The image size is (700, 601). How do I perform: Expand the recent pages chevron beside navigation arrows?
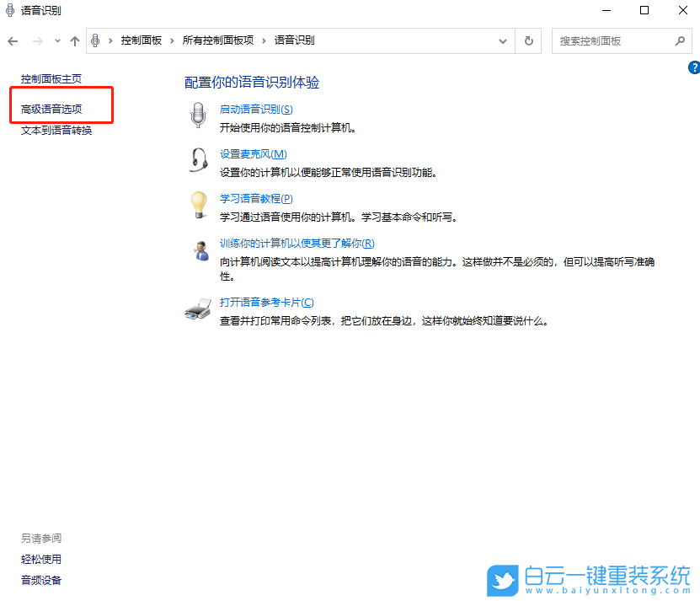pyautogui.click(x=57, y=40)
